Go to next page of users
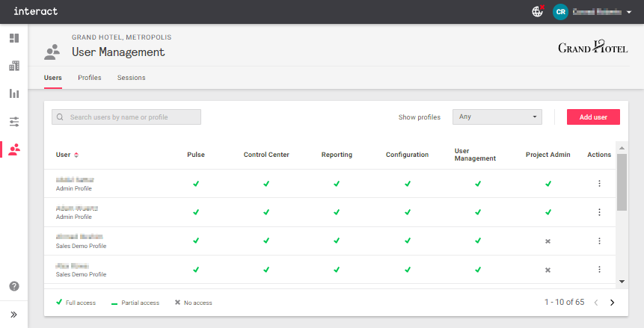The width and height of the screenshot is (644, 328). [x=612, y=303]
